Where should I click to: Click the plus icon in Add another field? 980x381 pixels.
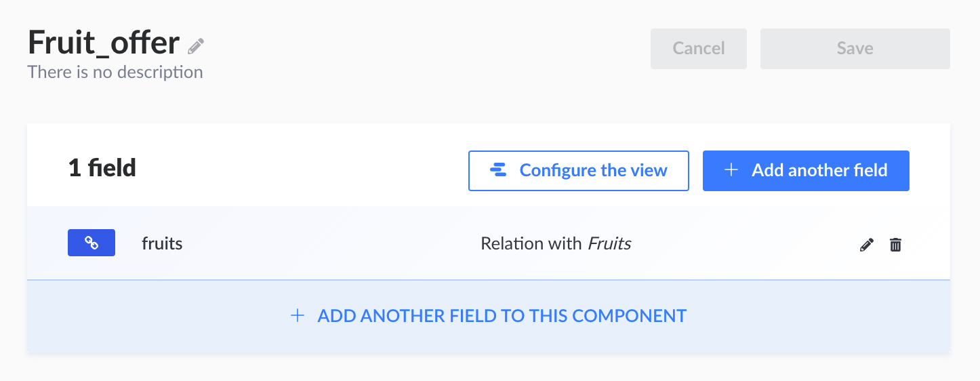tap(731, 171)
